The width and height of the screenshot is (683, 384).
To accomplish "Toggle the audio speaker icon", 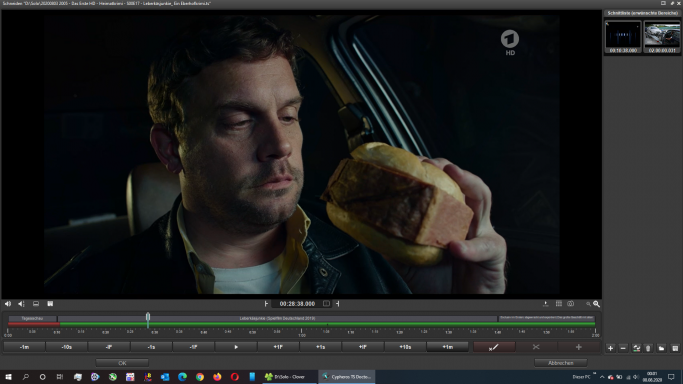I will tap(8, 304).
